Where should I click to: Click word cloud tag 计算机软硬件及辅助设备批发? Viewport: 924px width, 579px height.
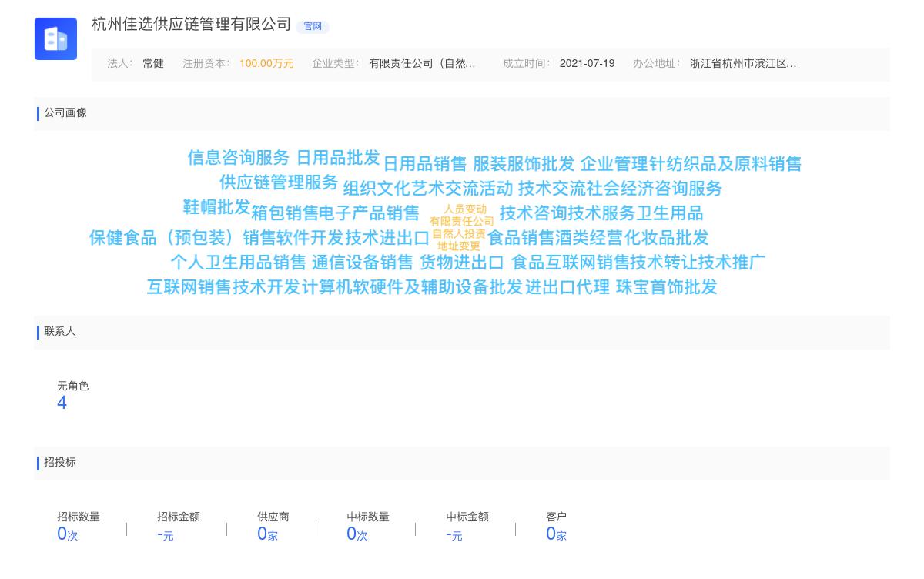click(412, 287)
